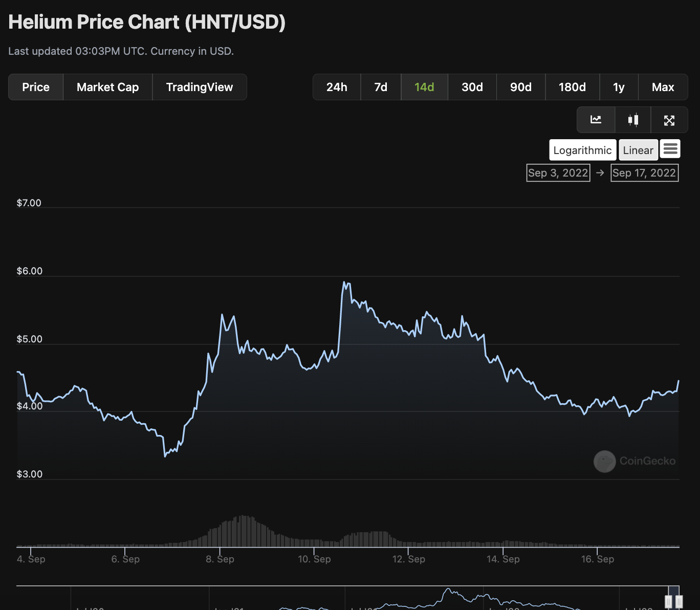Click the $5.00 axis label

[29, 339]
